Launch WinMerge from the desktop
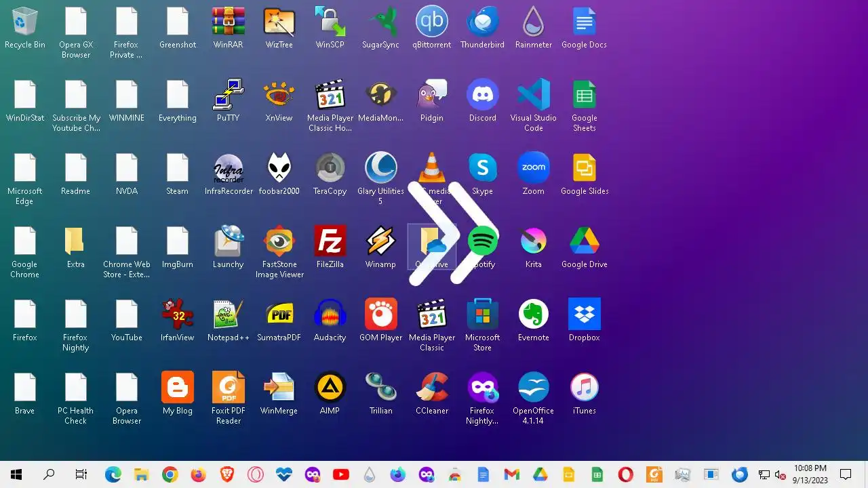Screen dimensions: 868x488 tap(279, 394)
